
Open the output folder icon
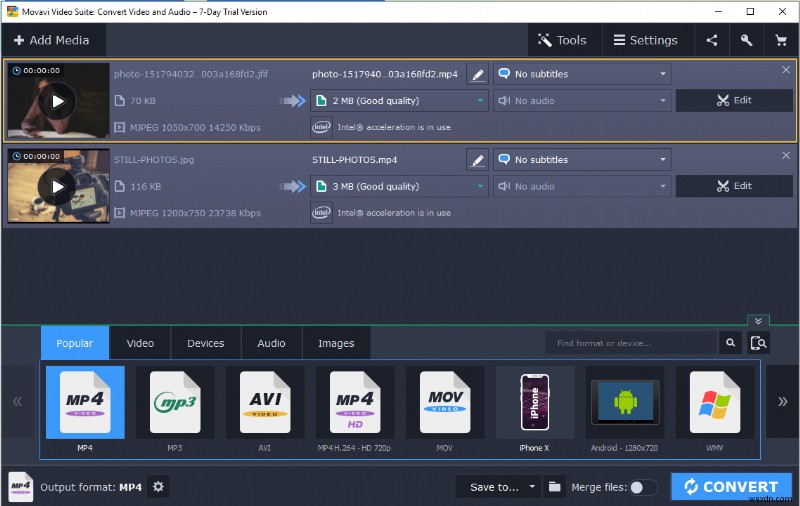[x=554, y=487]
